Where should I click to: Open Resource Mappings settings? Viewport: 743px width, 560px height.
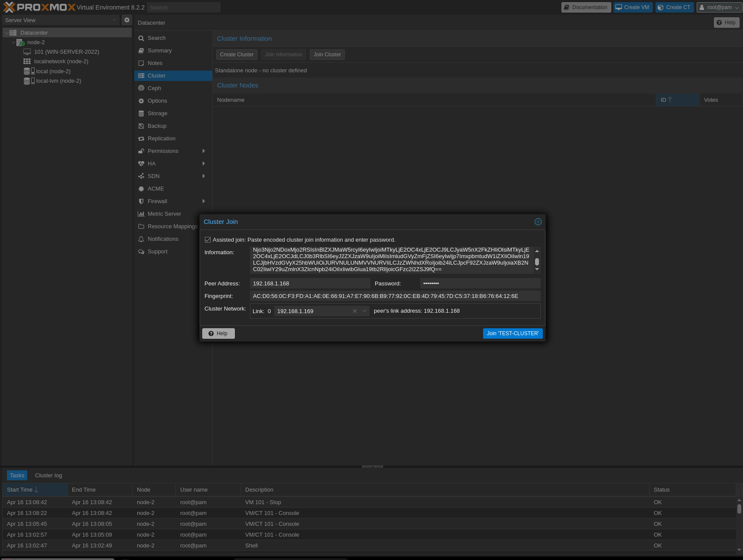[172, 226]
